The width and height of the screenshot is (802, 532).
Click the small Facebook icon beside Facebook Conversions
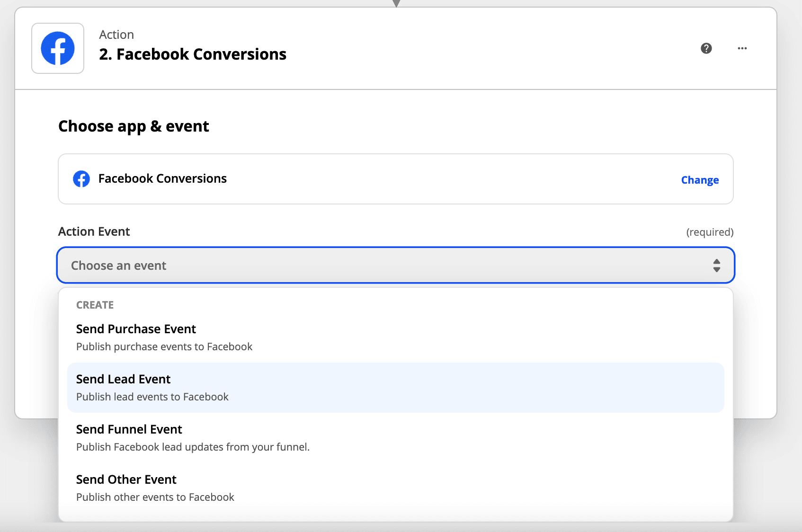click(x=81, y=179)
